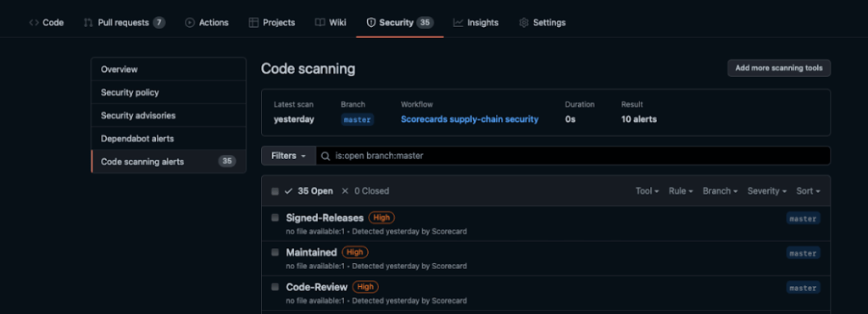Click the Projects table icon
The width and height of the screenshot is (868, 314).
point(253,23)
